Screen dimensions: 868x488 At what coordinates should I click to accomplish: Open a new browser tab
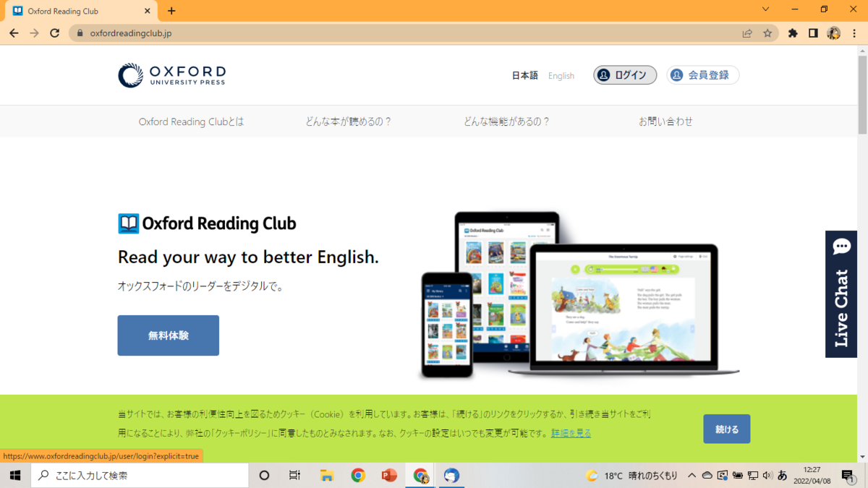tap(171, 11)
